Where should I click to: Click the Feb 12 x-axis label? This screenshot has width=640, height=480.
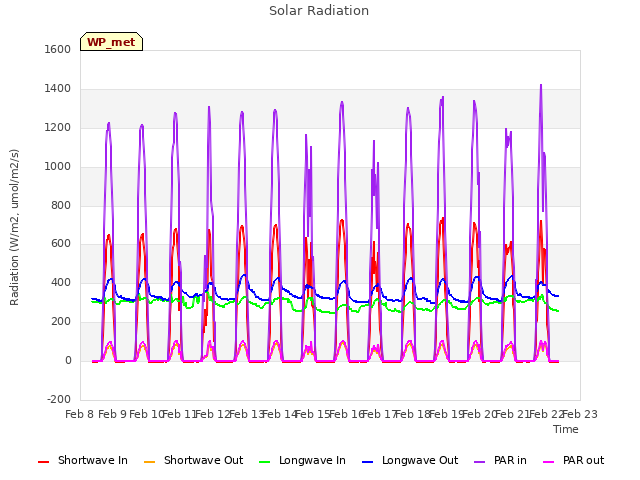tap(213, 414)
